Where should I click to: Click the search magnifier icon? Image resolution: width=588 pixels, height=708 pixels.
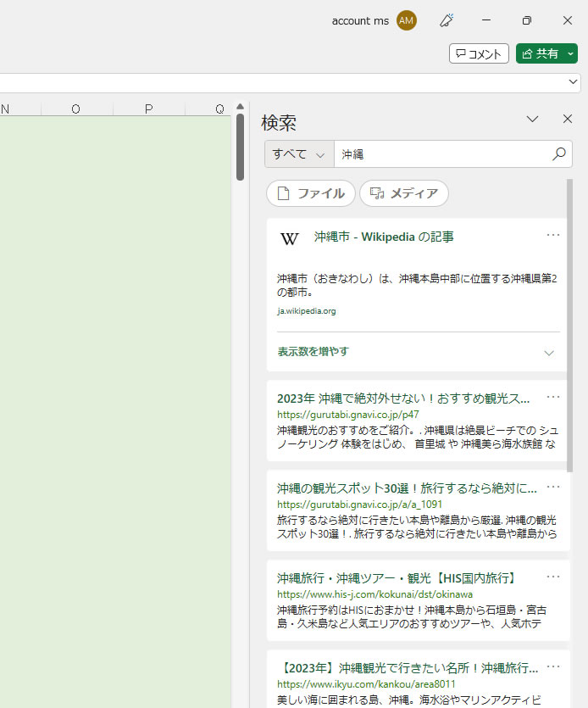coord(558,154)
